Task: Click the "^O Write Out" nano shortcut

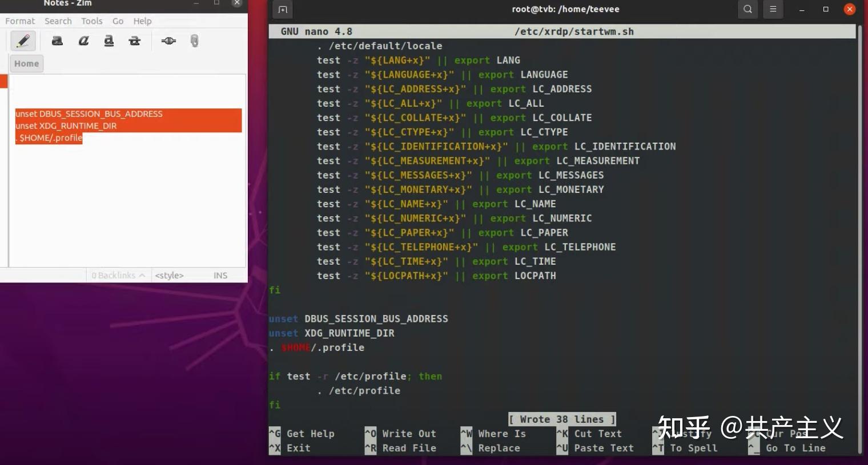Action: click(401, 434)
